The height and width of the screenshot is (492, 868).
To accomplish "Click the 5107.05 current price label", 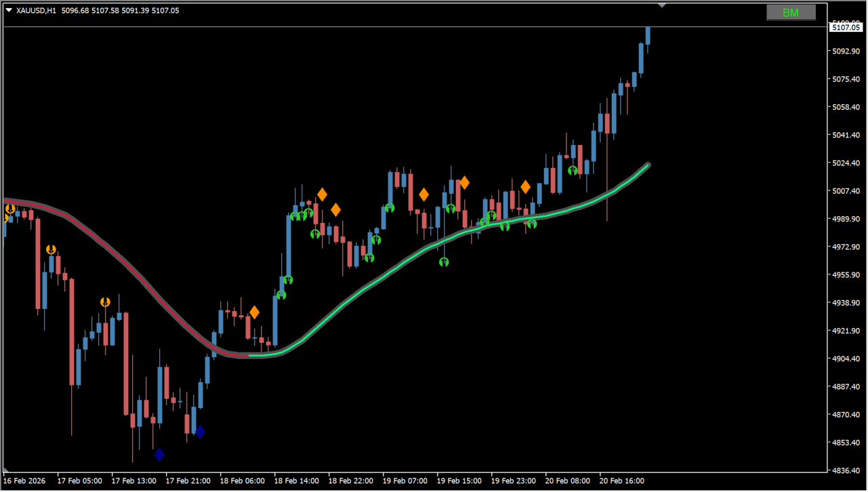I will pyautogui.click(x=846, y=27).
